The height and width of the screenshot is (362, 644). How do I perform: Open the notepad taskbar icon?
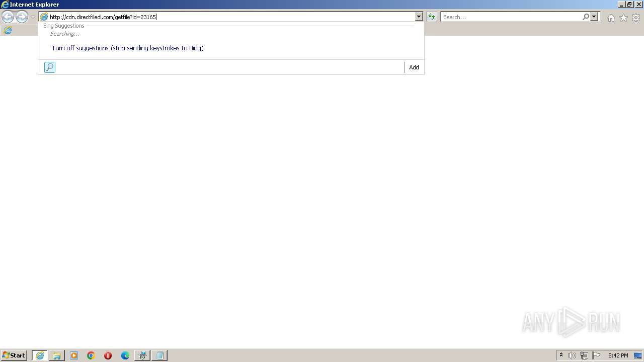[x=159, y=355]
